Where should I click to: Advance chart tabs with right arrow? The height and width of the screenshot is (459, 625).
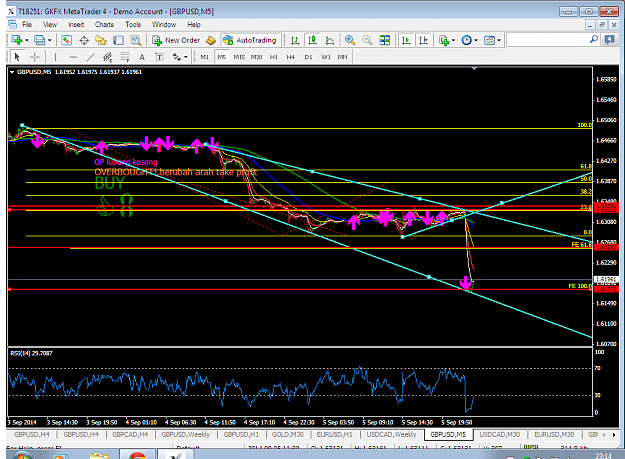tap(614, 434)
